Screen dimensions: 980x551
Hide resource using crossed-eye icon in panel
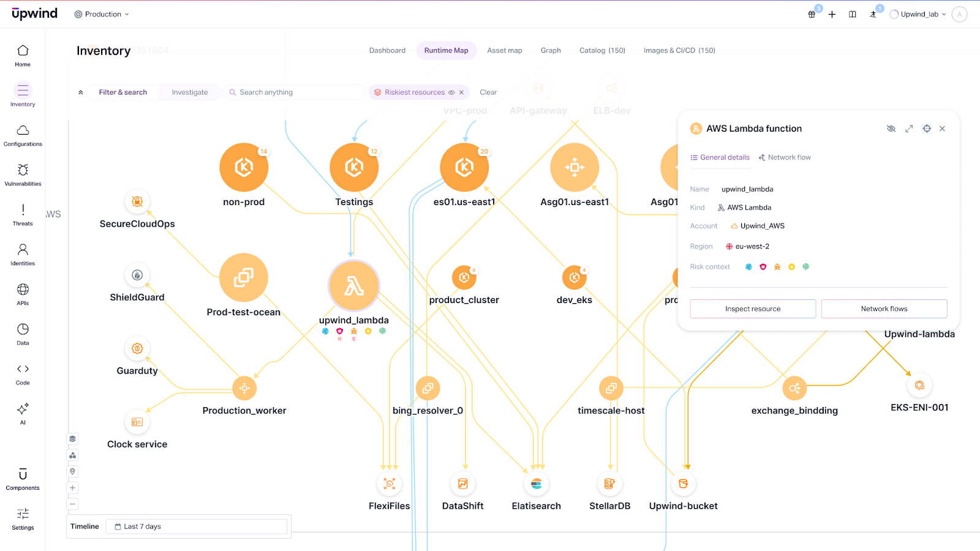pos(891,129)
